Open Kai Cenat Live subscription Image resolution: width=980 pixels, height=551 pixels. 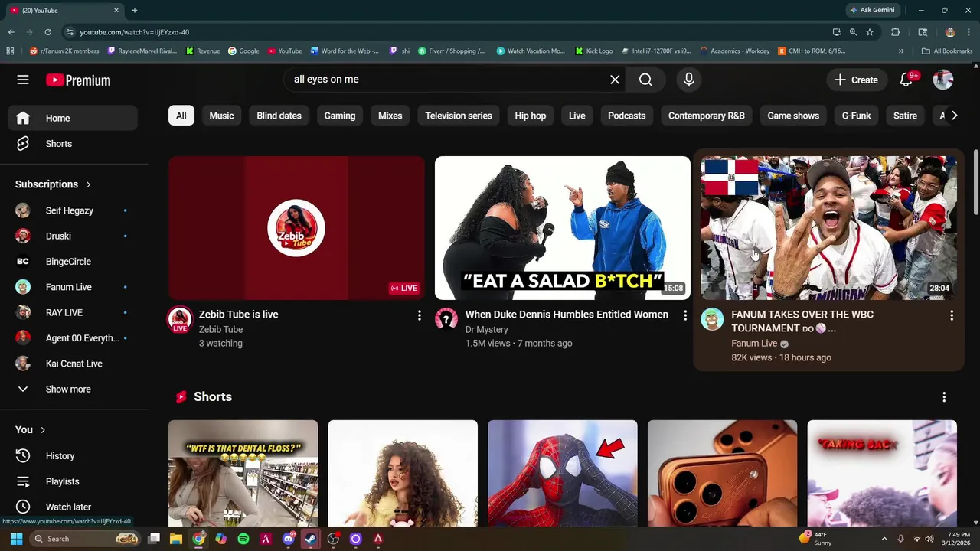pyautogui.click(x=73, y=364)
